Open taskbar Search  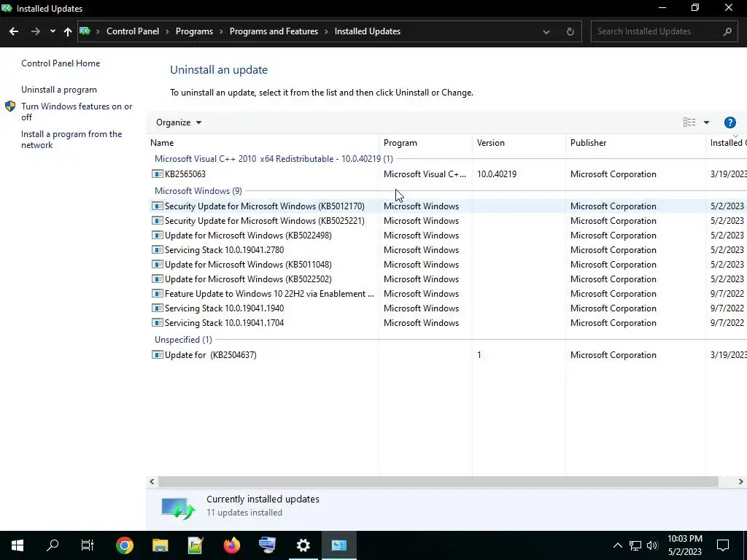(53, 545)
